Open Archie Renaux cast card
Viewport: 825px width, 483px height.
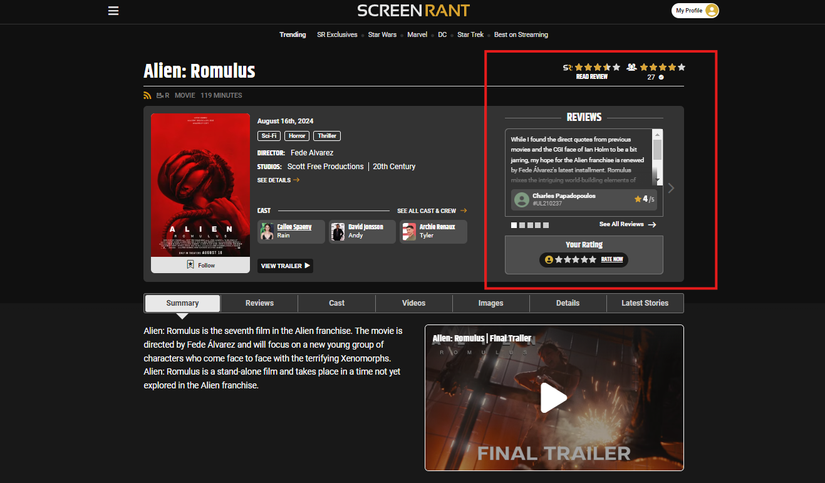tap(433, 232)
